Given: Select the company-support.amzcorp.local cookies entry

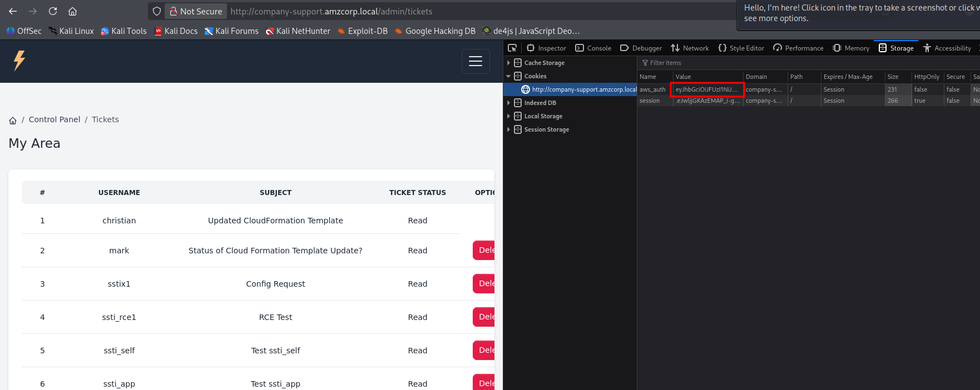Looking at the screenshot, I should [570, 89].
